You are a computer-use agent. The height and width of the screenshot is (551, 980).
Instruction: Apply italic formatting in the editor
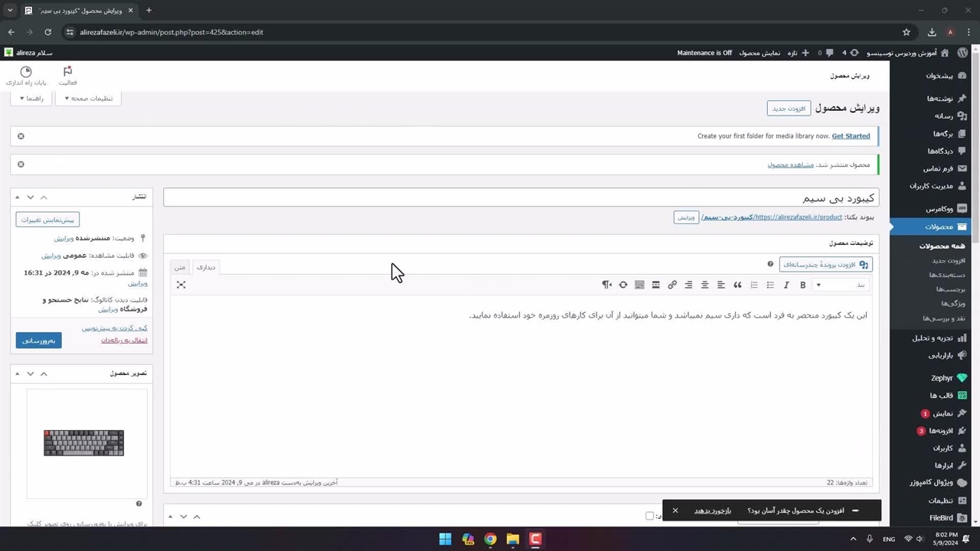tap(786, 285)
